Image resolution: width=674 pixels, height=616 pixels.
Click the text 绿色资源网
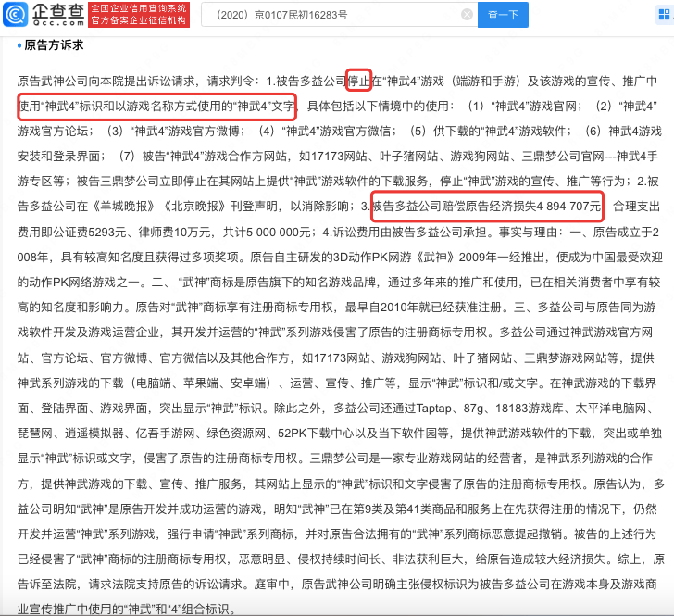236,434
